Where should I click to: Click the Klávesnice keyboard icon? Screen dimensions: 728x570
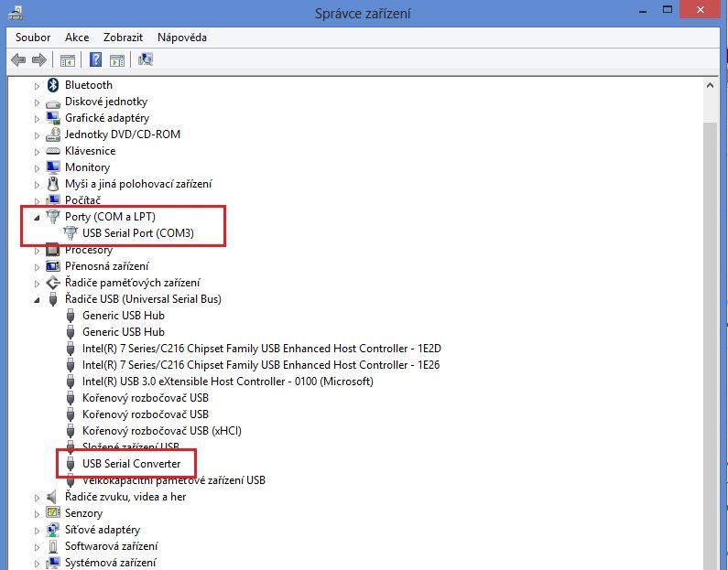pyautogui.click(x=53, y=151)
